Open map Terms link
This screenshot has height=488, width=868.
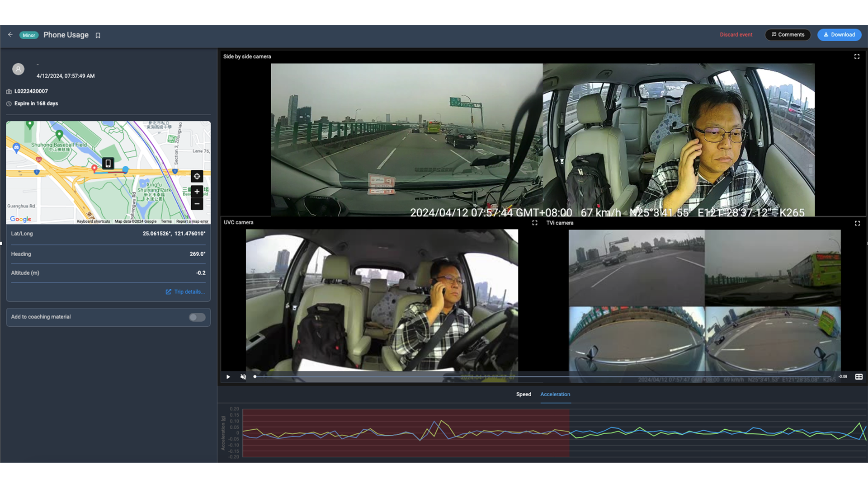coord(166,221)
